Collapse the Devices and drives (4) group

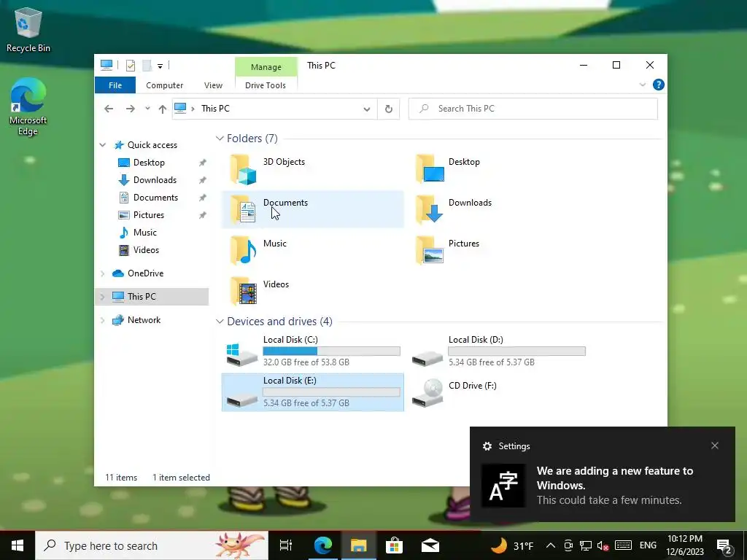pos(220,322)
